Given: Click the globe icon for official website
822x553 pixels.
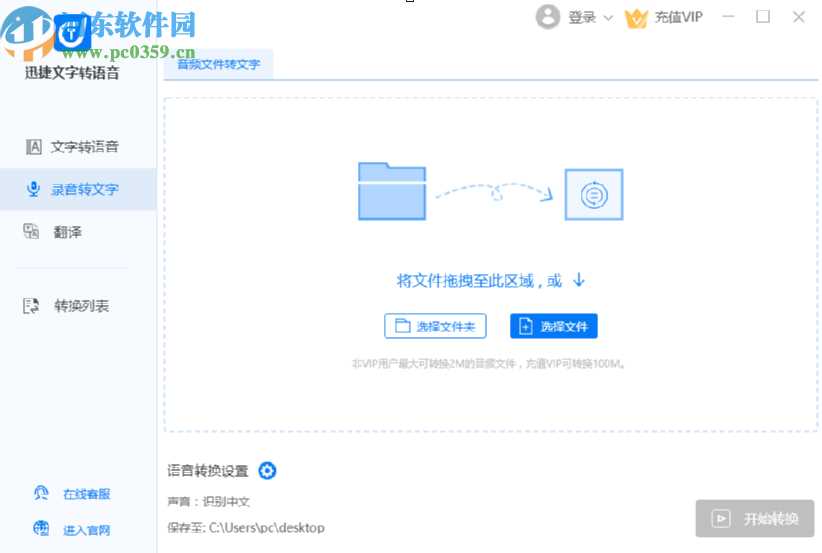Looking at the screenshot, I should pyautogui.click(x=41, y=529).
